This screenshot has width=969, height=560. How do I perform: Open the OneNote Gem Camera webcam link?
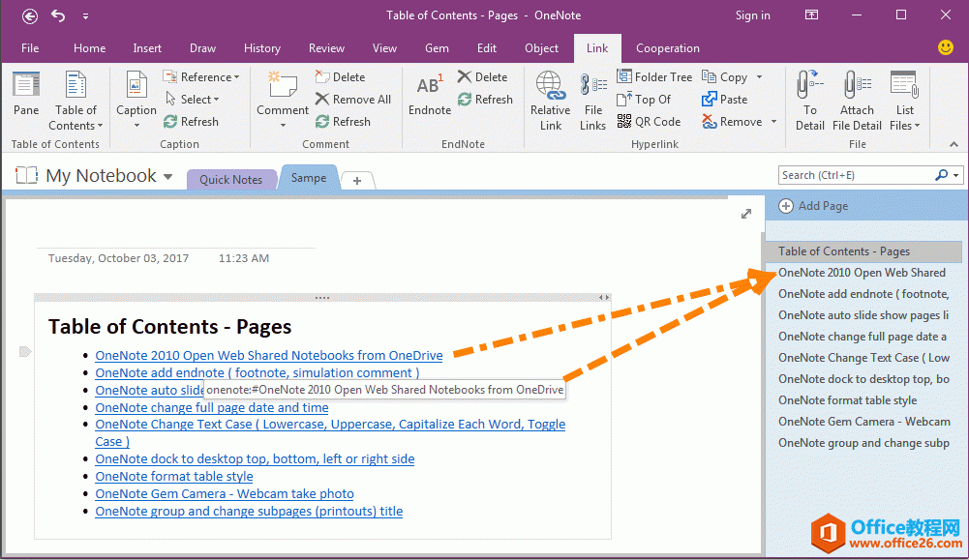tap(224, 493)
